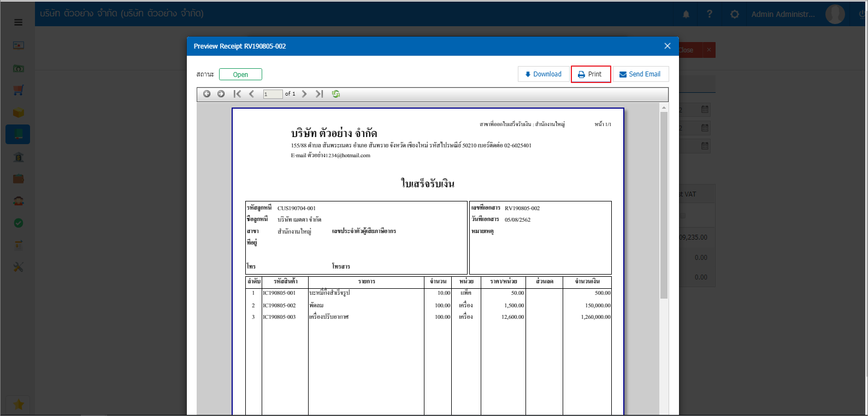The height and width of the screenshot is (416, 868).
Task: Click the page number input field
Action: (x=273, y=94)
